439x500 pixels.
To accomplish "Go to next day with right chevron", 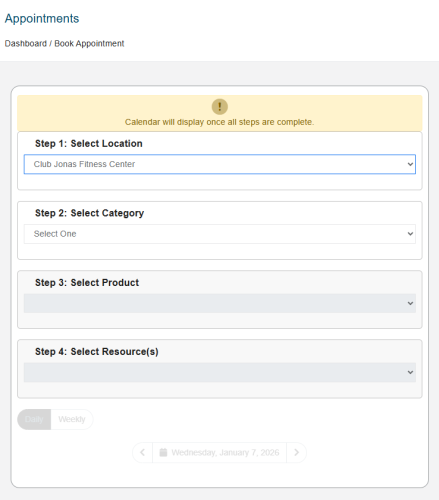I will coord(296,452).
